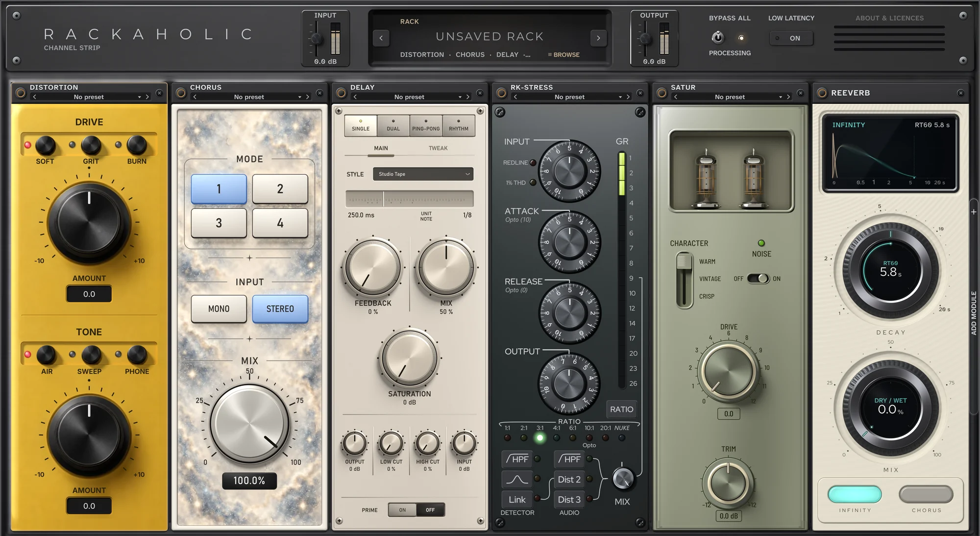Select the Mono input in Chorus
Image resolution: width=980 pixels, height=536 pixels.
coord(219,309)
